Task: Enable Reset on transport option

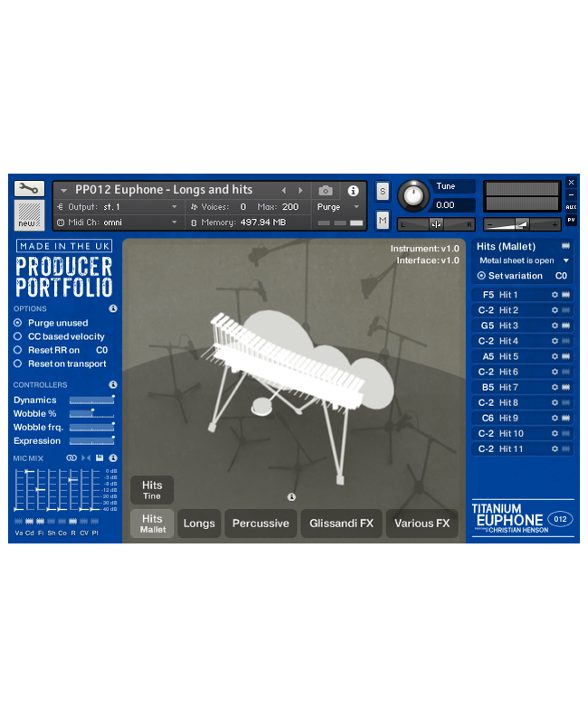Action: 18,364
